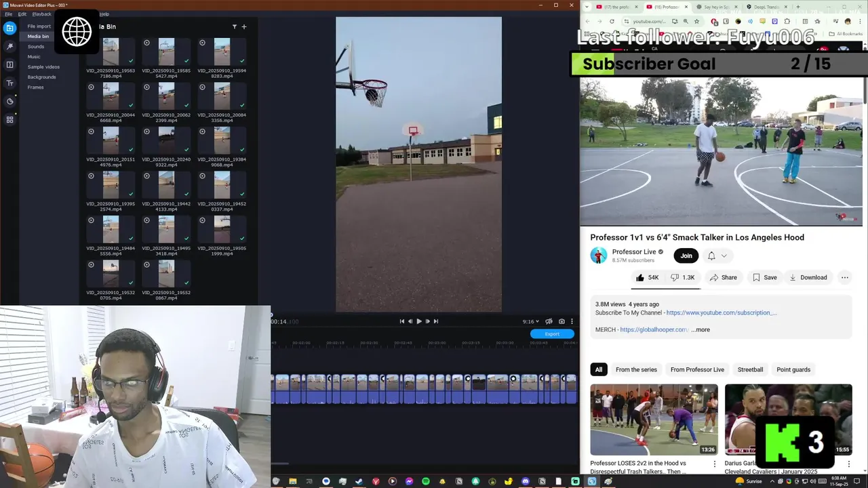Select the 'From the series' chip
Screen dimensions: 868x488
point(636,369)
